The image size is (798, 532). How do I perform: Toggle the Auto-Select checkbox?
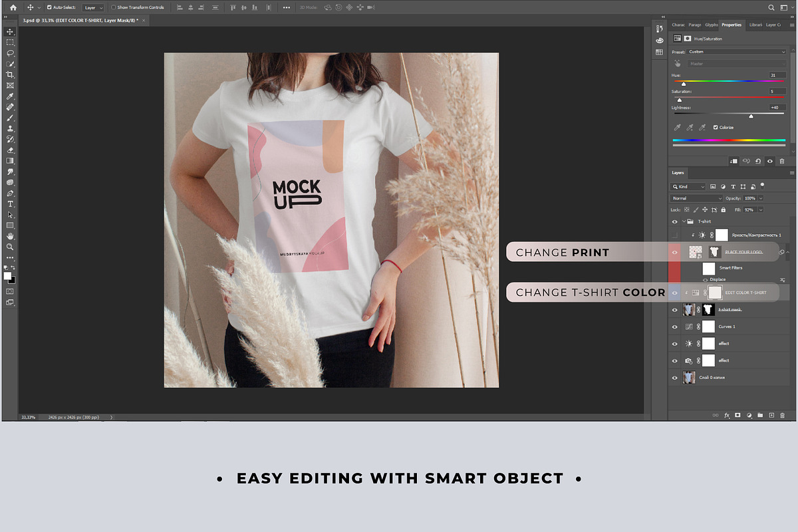click(x=50, y=7)
